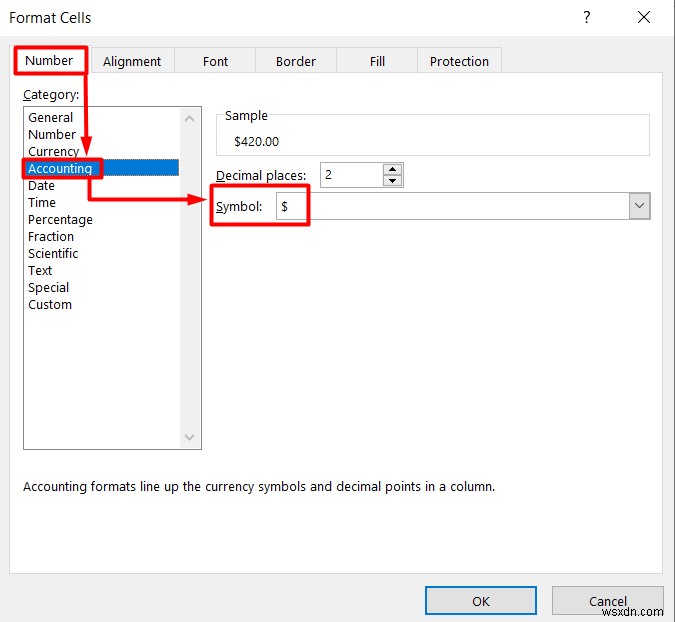Decrease decimal places with down spinner
Image resolution: width=675 pixels, height=622 pixels.
[393, 181]
